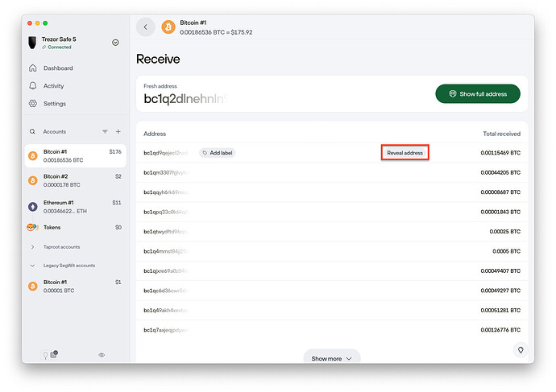Viewport: 556px width, 392px height.
Task: Select the Legacy SegWit Bitcoin #1 account
Action: (x=76, y=286)
